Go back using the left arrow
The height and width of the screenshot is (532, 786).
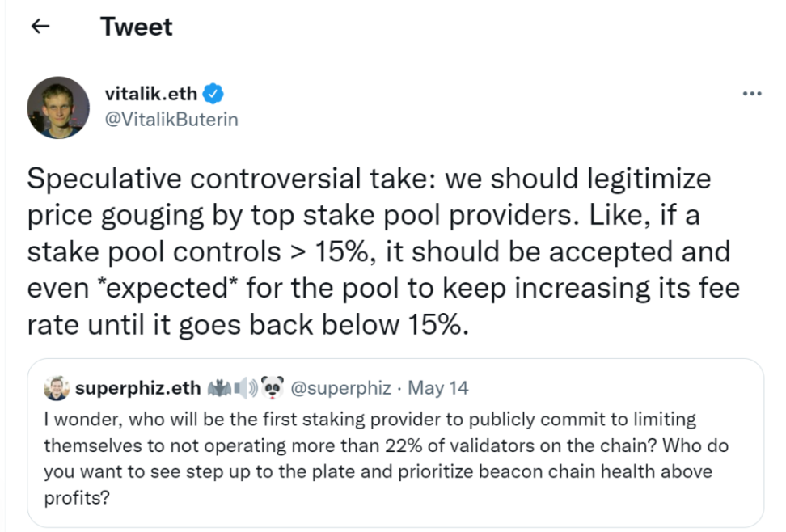(x=39, y=27)
